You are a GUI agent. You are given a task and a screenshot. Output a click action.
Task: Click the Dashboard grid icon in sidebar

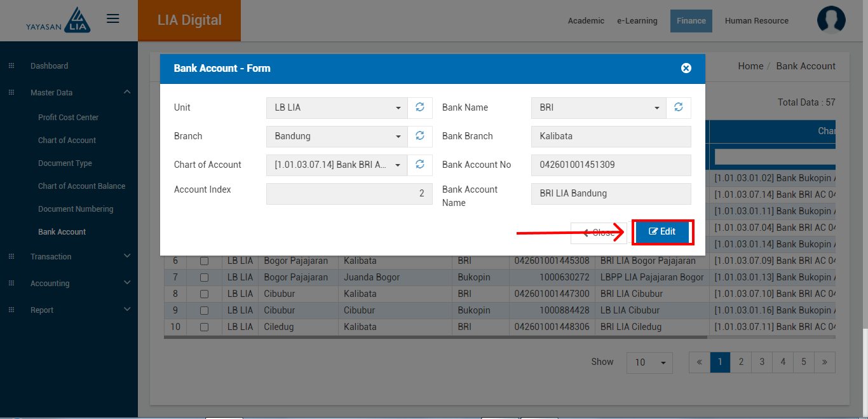coord(11,66)
